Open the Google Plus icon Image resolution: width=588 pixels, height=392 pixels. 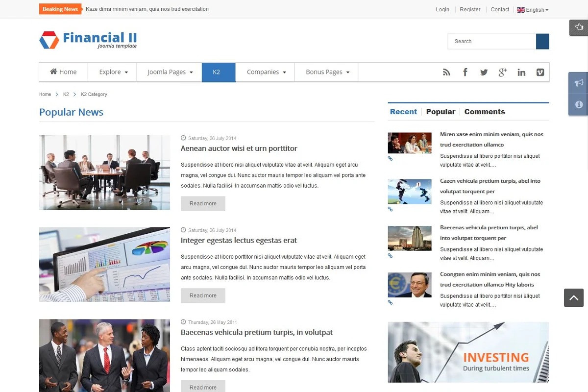click(x=502, y=73)
